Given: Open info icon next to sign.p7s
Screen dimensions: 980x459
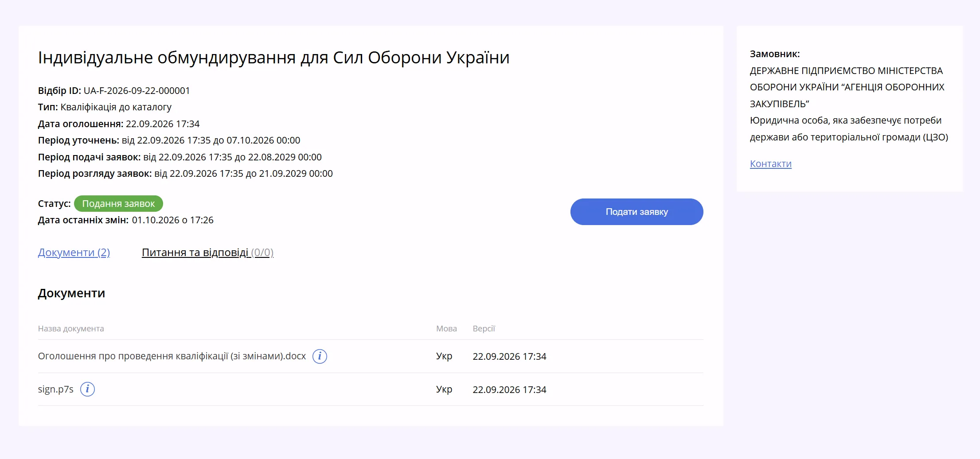Looking at the screenshot, I should click(87, 389).
